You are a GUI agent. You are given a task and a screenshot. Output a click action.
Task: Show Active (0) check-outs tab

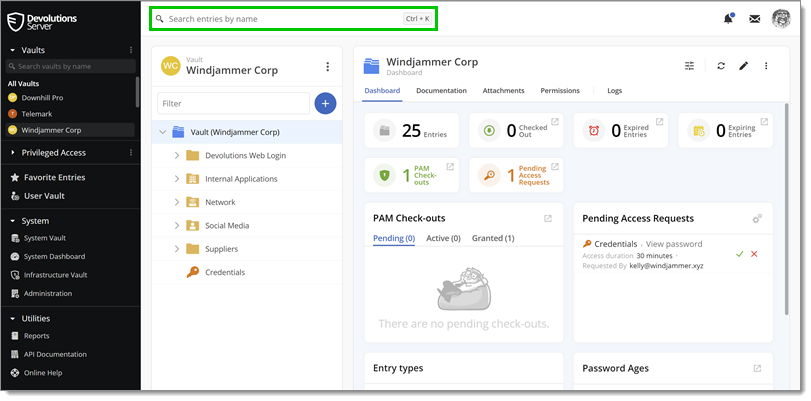(x=443, y=239)
